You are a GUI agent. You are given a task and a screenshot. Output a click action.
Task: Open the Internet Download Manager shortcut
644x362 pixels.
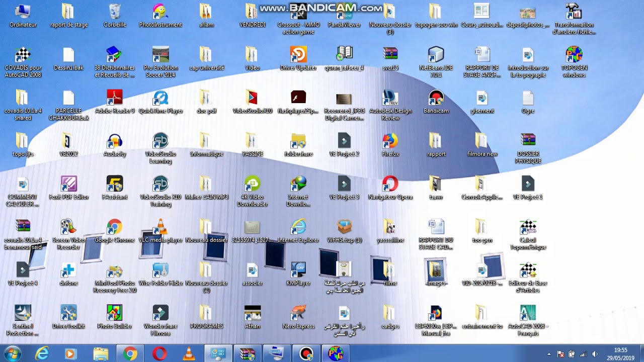click(x=298, y=191)
